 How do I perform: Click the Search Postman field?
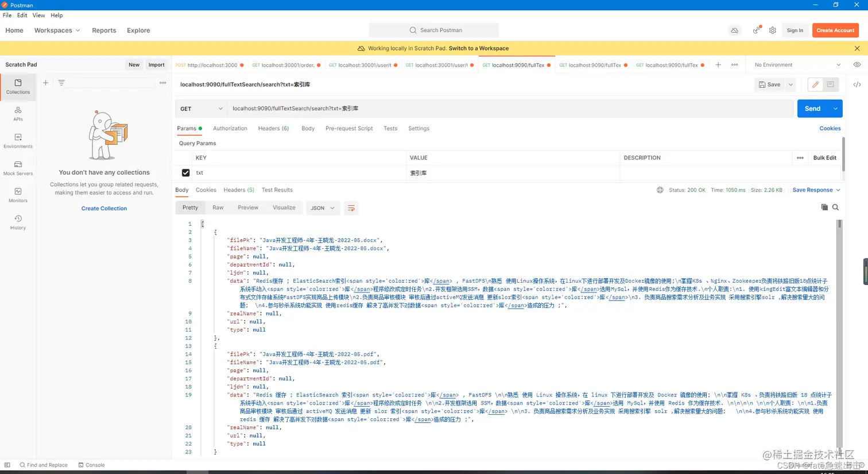[x=434, y=30]
